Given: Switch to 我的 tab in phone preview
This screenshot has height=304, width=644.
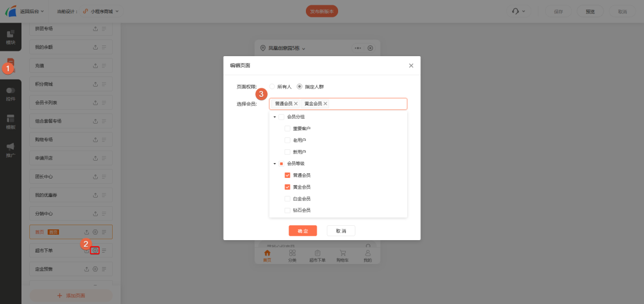Looking at the screenshot, I should [367, 256].
